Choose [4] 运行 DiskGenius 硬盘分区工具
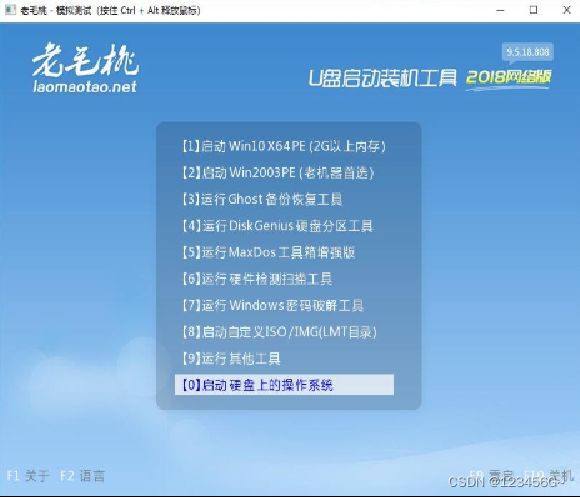The width and height of the screenshot is (580, 497). pyautogui.click(x=277, y=226)
